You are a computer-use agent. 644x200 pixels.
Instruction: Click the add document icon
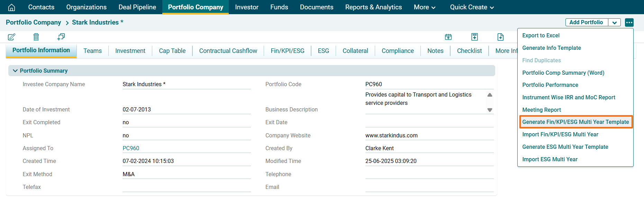500,37
